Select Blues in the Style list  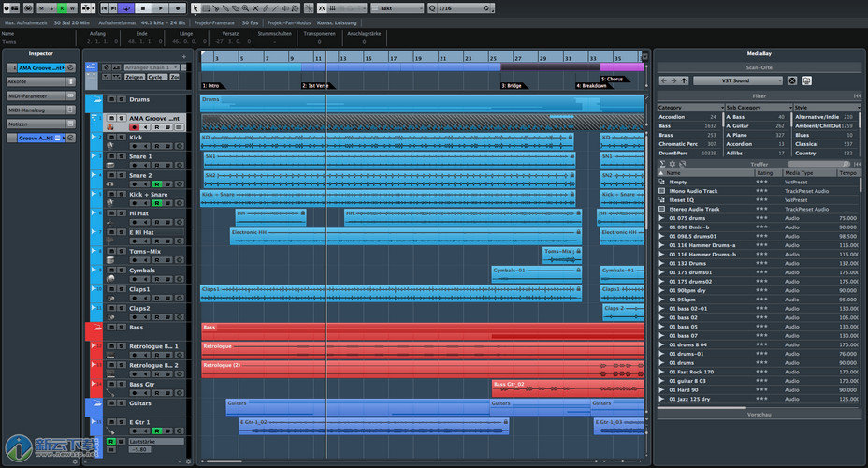[824, 135]
